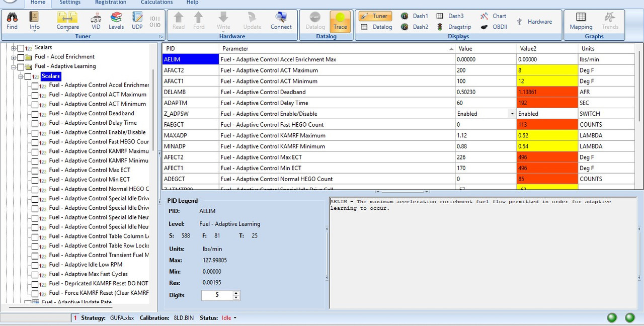This screenshot has height=326, width=644.
Task: Collapse the highlighted Scalars node
Action: pyautogui.click(x=21, y=76)
